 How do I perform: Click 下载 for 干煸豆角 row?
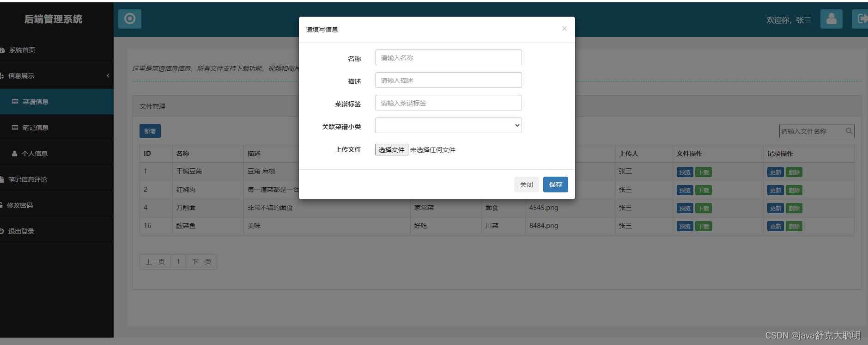coord(704,172)
